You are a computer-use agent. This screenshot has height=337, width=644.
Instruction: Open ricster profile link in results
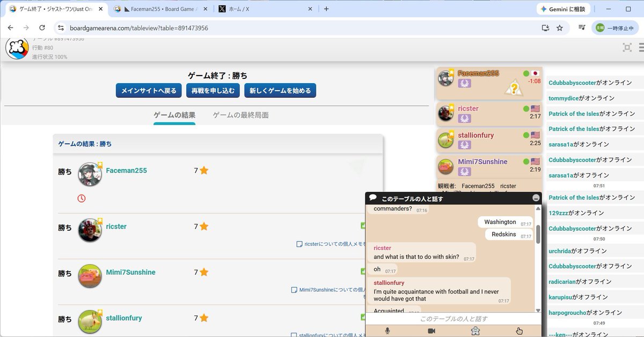116,226
